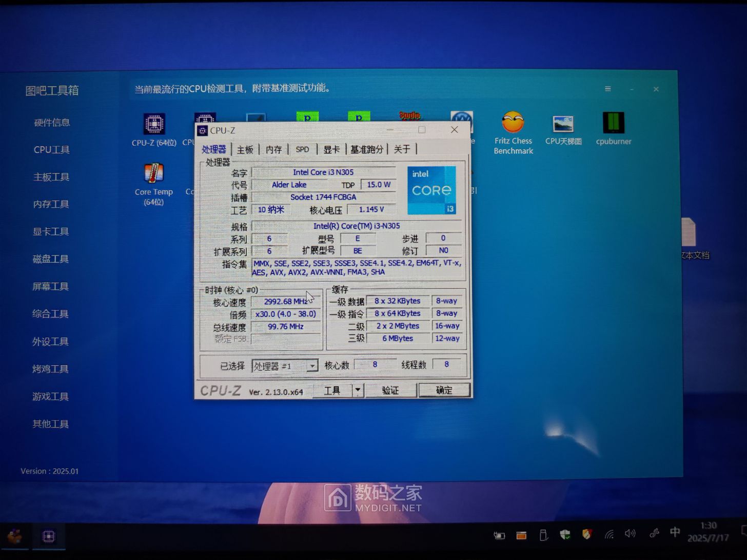Screen dimensions: 747x560
Task: Click the Ver. 2.13.0.x64 text
Action: [276, 392]
